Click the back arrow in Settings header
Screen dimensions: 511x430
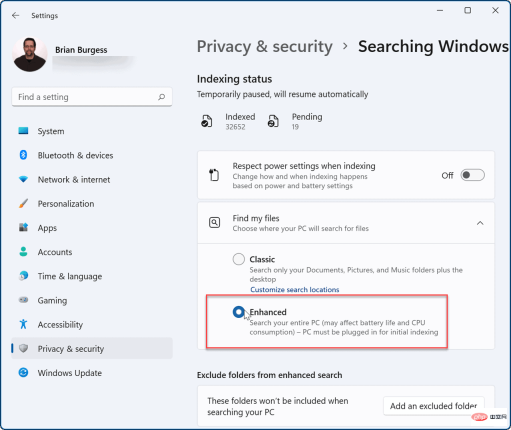point(15,15)
